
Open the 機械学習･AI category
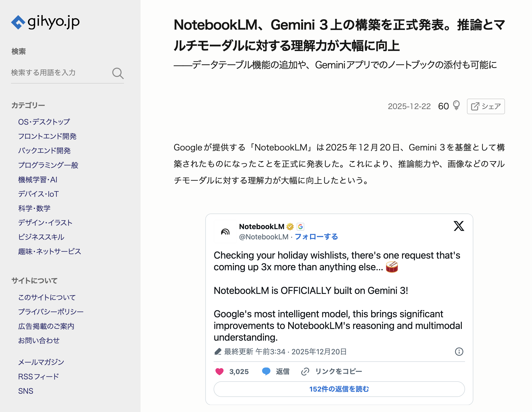click(38, 180)
